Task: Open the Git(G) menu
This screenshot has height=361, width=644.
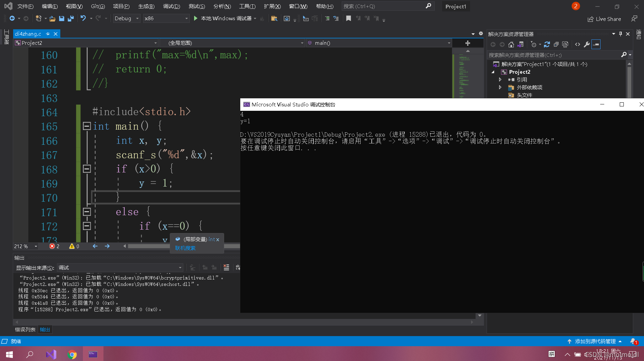Action: coord(98,6)
